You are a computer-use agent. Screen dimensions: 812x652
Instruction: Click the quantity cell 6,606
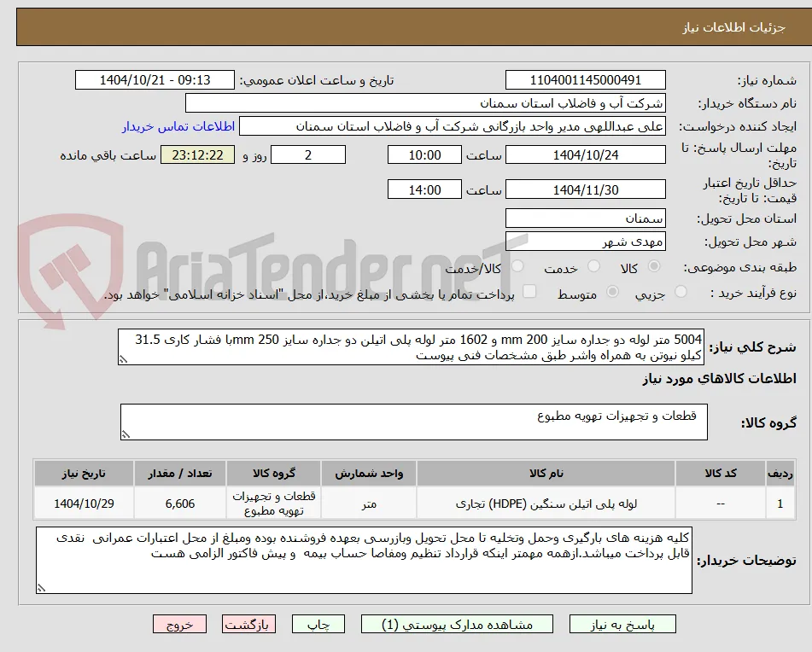point(179,504)
